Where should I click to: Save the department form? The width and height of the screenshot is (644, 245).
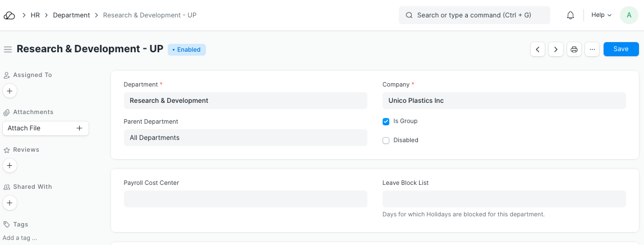pyautogui.click(x=620, y=49)
